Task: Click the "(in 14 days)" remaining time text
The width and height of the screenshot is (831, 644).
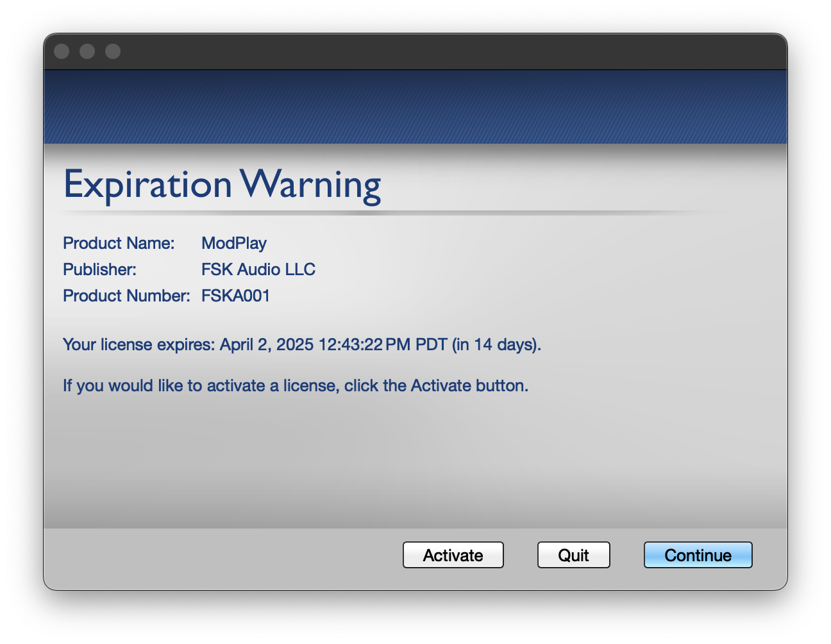Action: 496,344
